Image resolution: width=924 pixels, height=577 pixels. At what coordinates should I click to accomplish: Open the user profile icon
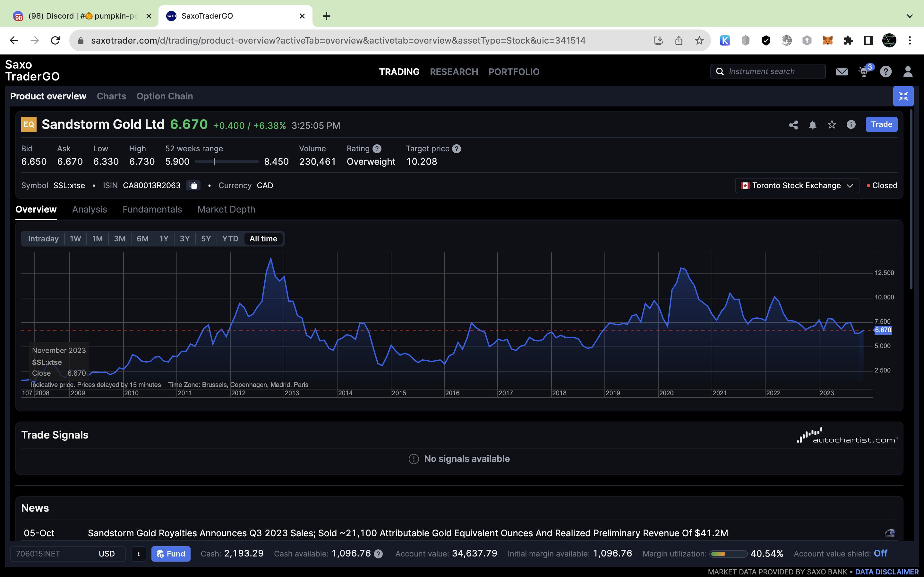(908, 72)
